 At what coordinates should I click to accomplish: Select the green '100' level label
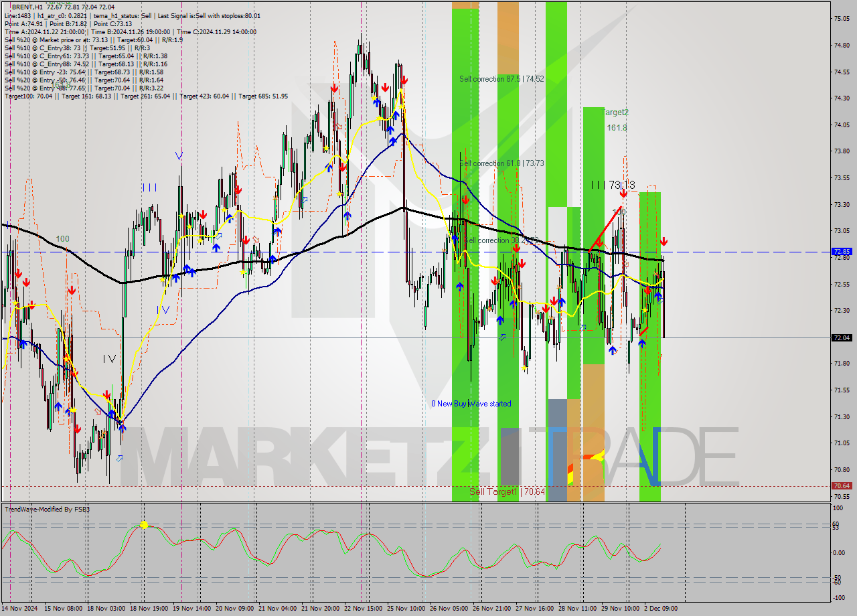pyautogui.click(x=62, y=239)
